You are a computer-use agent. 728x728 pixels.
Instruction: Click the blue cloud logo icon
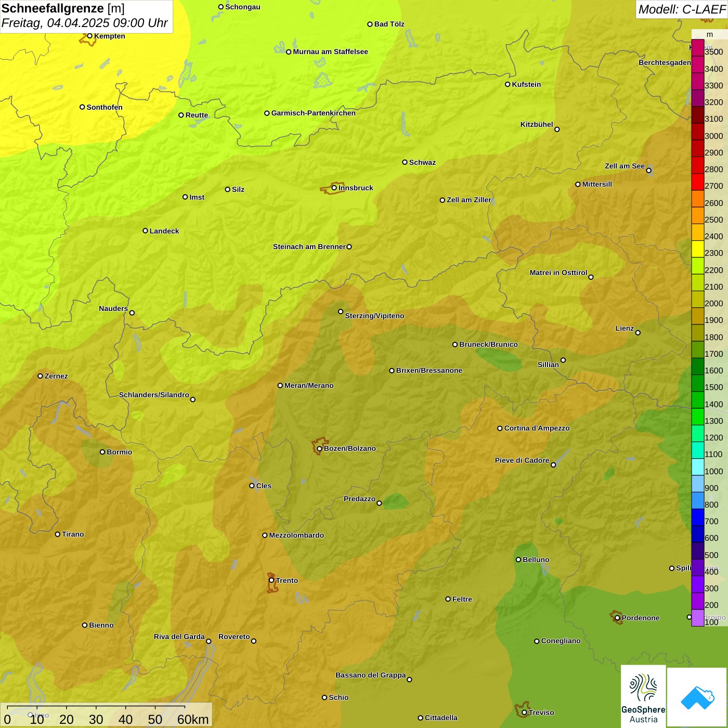click(x=697, y=697)
